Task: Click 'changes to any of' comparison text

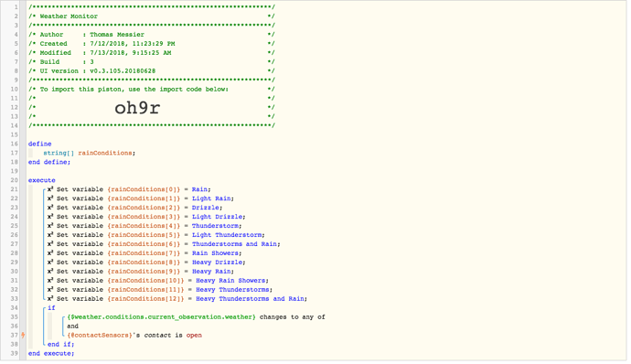Action: [x=292, y=316]
